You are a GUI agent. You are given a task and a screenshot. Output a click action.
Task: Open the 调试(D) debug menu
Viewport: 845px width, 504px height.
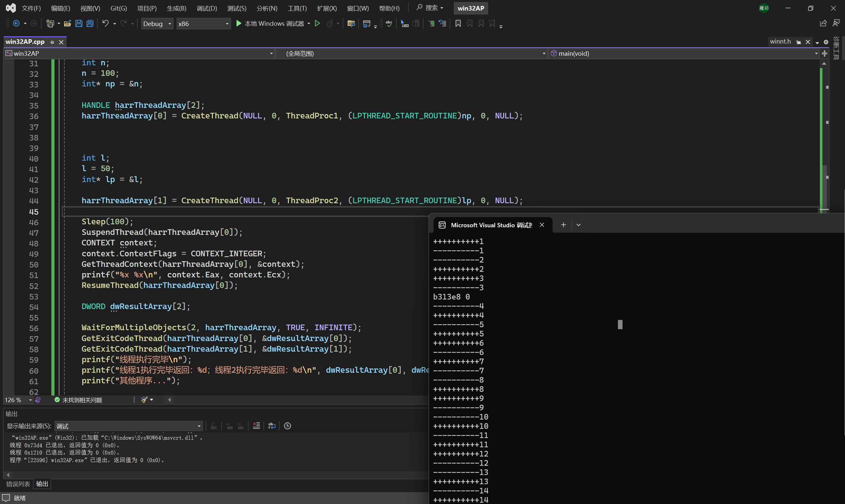click(207, 8)
